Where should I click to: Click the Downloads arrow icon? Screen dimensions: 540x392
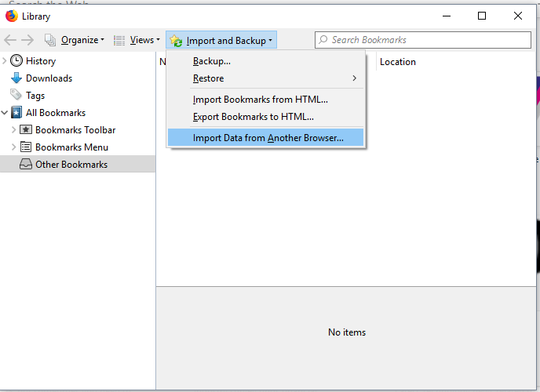(16, 78)
